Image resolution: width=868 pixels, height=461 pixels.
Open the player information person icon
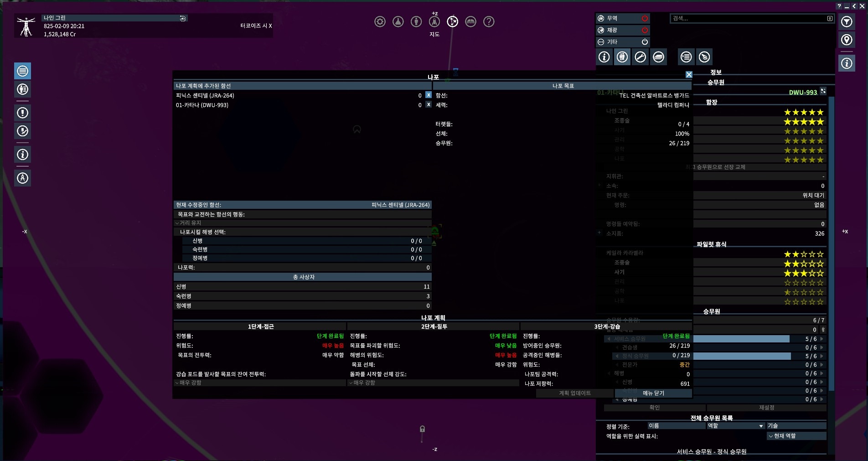[x=416, y=21]
